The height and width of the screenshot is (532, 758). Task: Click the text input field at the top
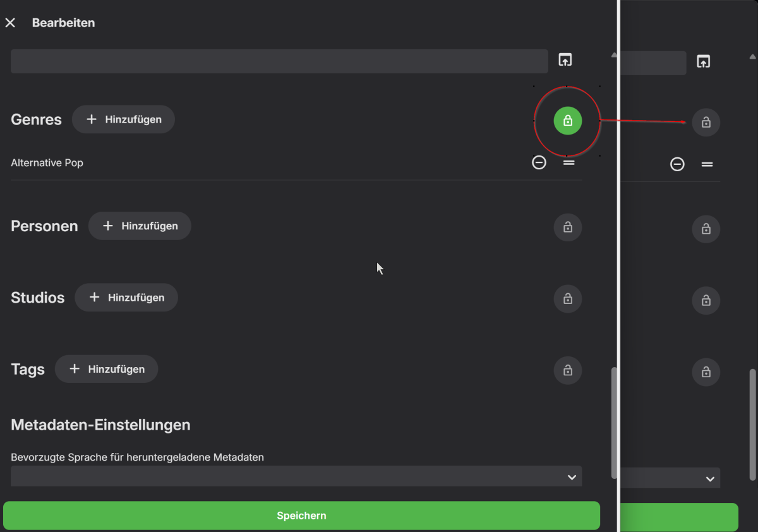pyautogui.click(x=278, y=61)
